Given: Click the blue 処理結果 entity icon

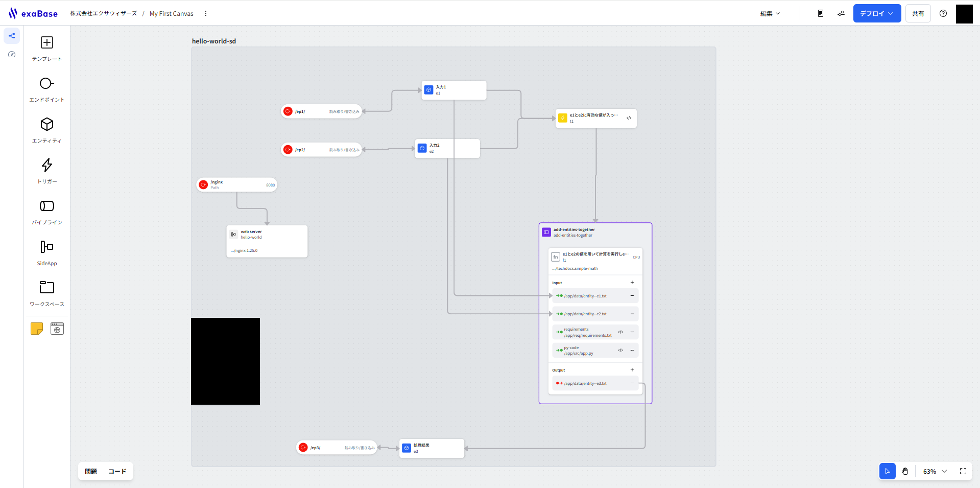Looking at the screenshot, I should click(x=407, y=448).
